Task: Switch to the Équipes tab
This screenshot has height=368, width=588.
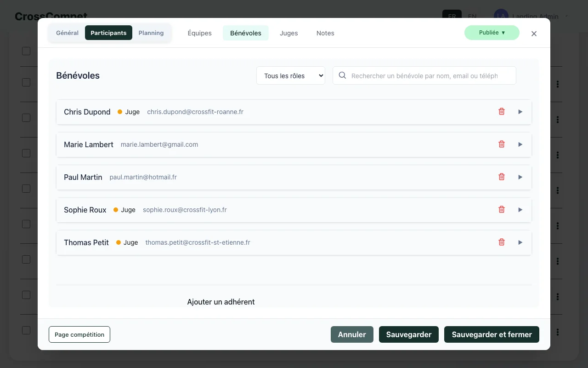Action: tap(199, 33)
